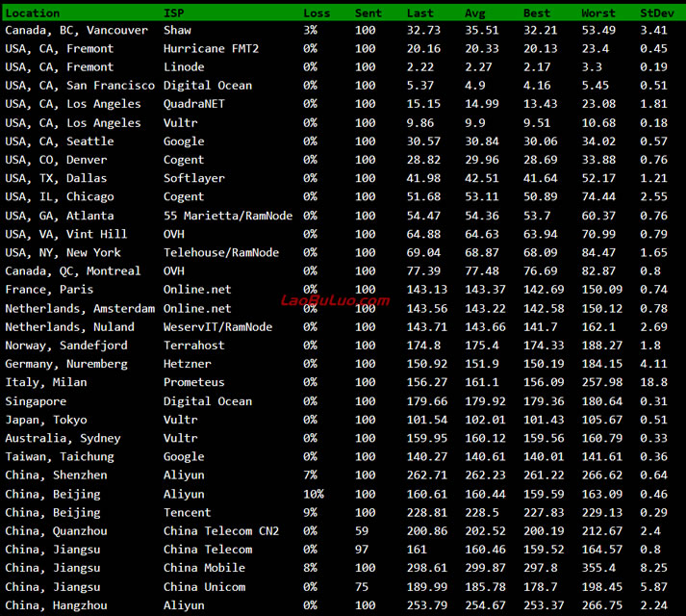Click "Netherlands, Amsterdam" location
The height and width of the screenshot is (616, 686).
click(80, 308)
